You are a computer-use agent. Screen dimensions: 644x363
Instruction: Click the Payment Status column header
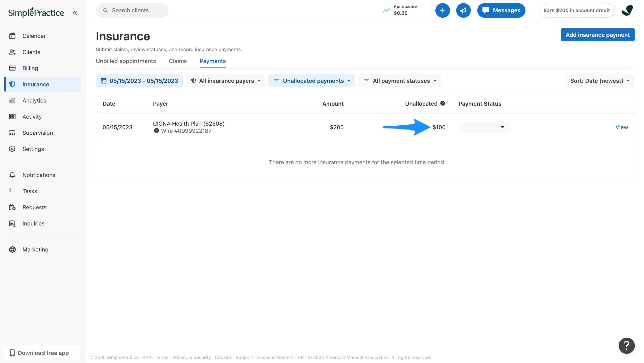(480, 104)
